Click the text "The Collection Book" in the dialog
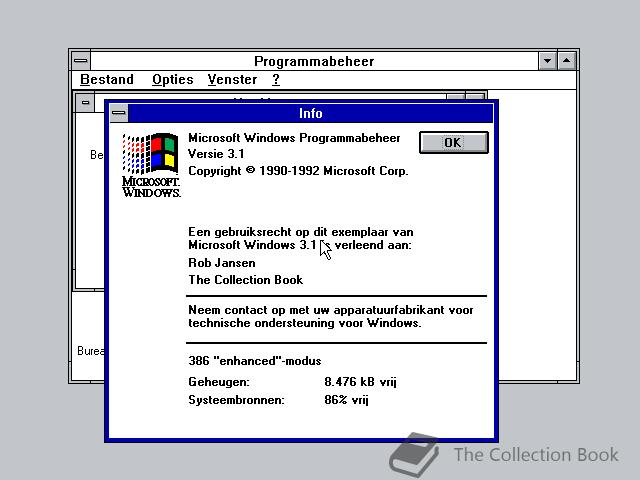This screenshot has width=640, height=480. click(x=246, y=280)
